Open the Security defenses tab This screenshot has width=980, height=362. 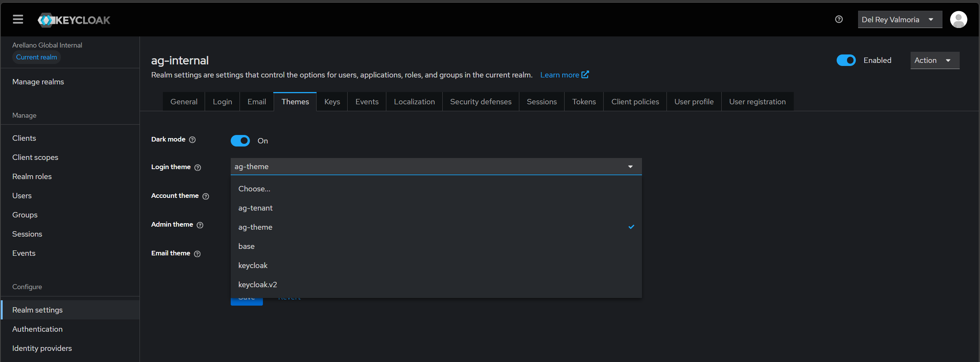point(481,102)
